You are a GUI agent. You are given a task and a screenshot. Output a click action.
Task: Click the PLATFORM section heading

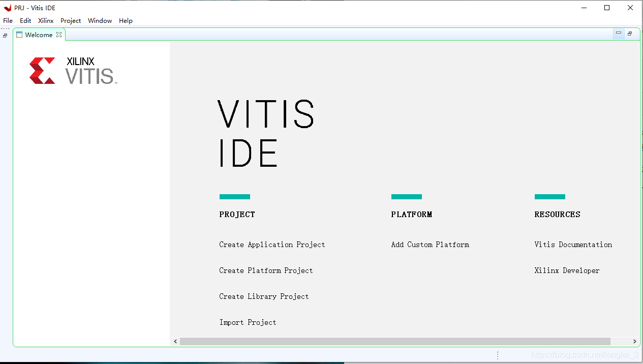click(x=411, y=215)
